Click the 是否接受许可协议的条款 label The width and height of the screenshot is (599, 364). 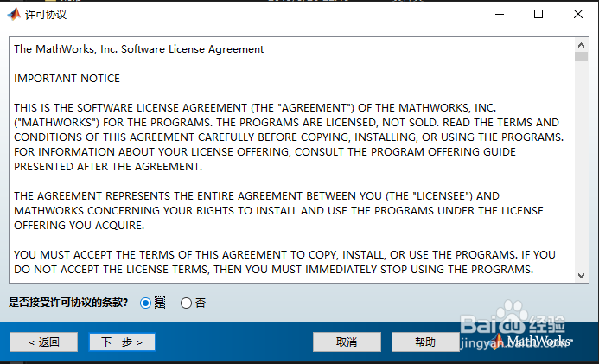coord(68,303)
